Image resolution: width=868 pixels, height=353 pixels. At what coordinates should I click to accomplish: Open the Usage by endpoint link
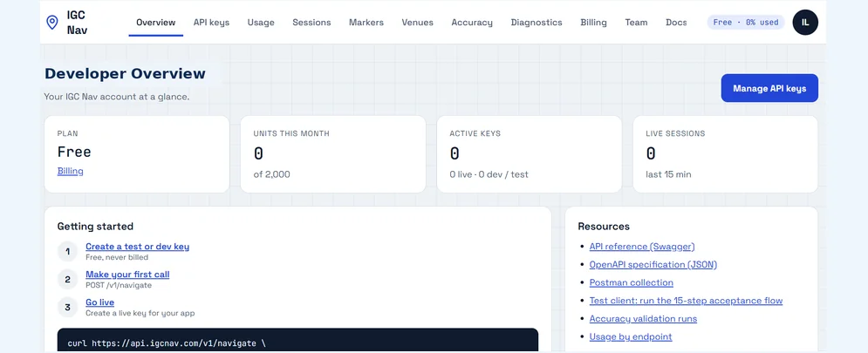click(x=631, y=336)
